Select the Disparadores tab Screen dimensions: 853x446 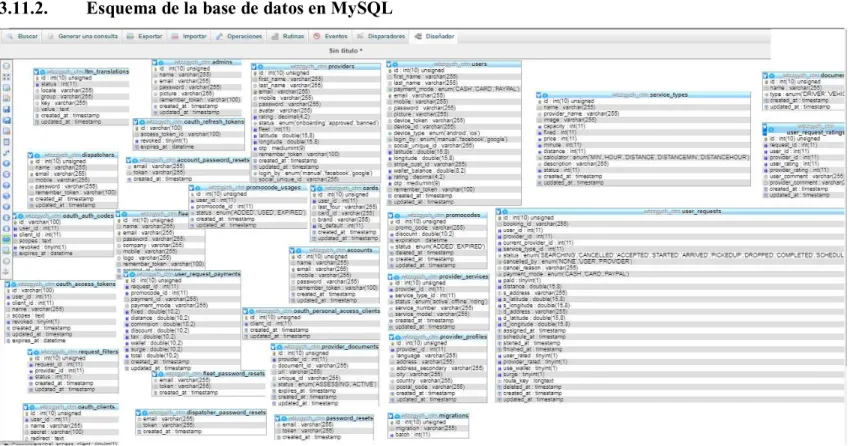pos(381,36)
